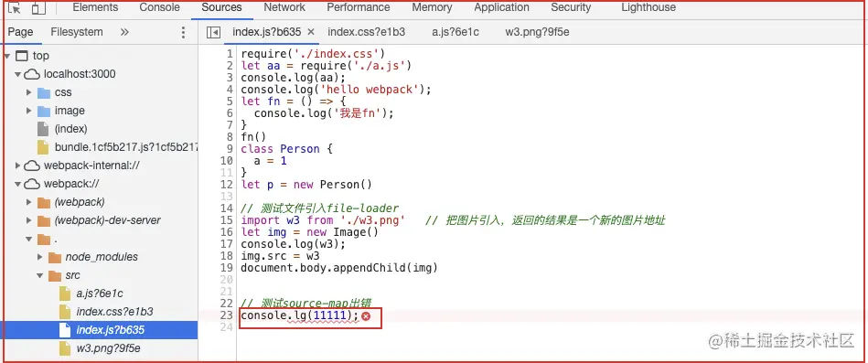Open (index) in the file tree

pos(70,129)
